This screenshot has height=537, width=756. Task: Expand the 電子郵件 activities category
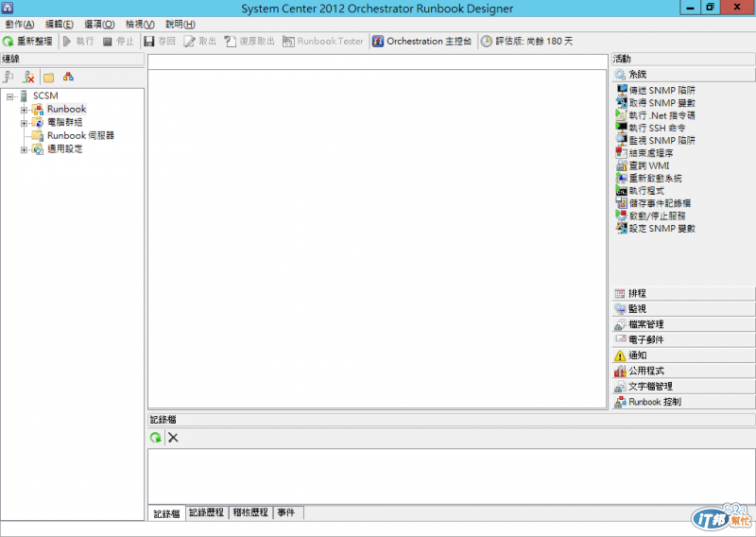(683, 339)
